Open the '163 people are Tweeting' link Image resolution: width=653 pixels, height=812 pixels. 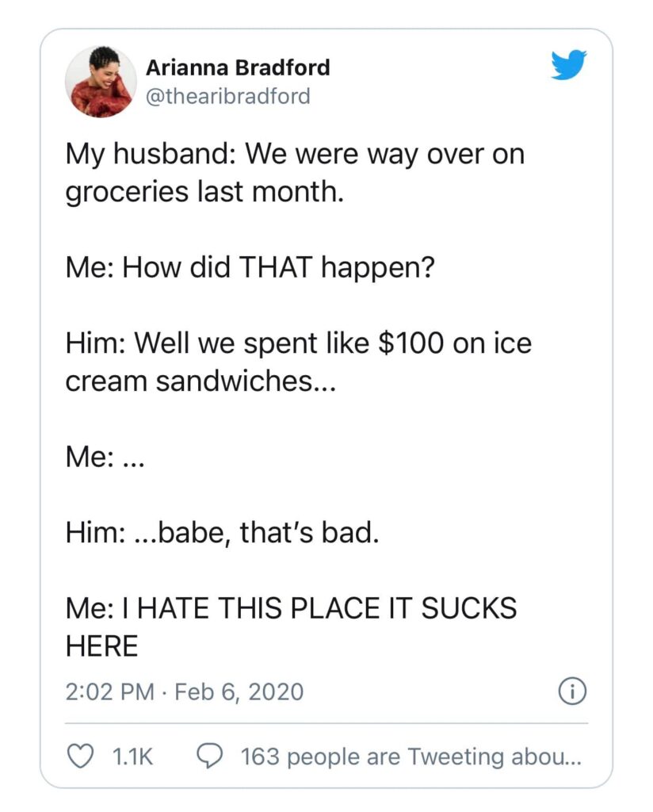click(411, 757)
